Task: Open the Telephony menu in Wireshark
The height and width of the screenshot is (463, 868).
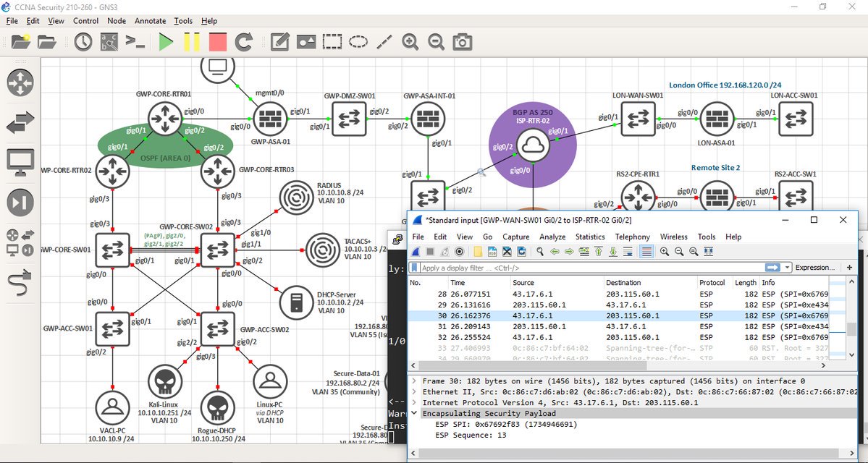Action: coord(633,237)
